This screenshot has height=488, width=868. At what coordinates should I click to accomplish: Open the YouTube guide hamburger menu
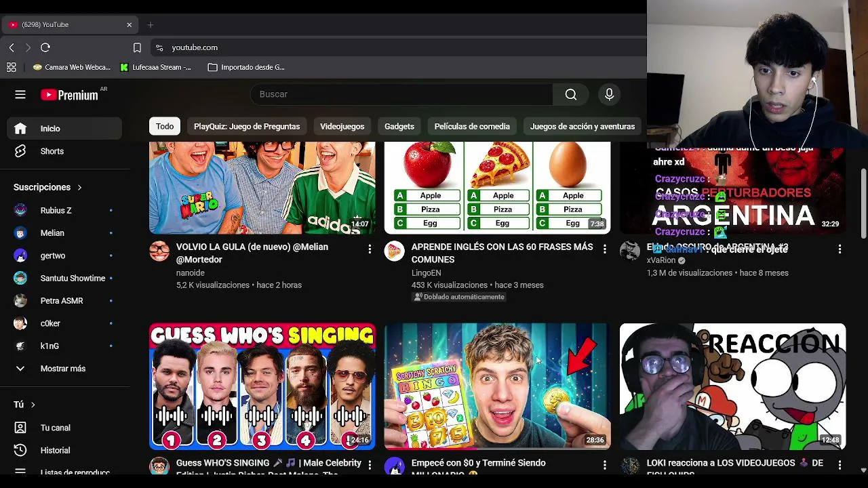coord(20,95)
